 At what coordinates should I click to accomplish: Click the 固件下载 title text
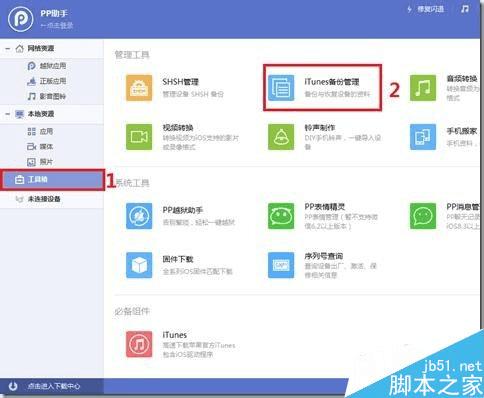tap(178, 259)
